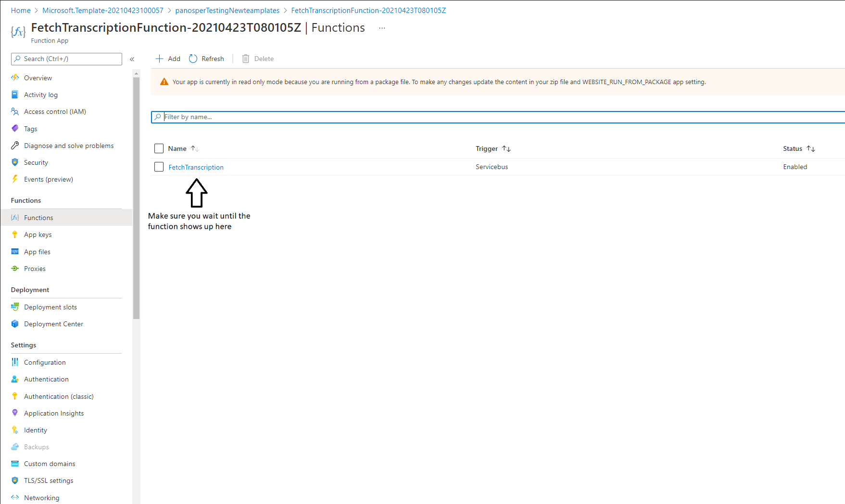
Task: Select all functions with header checkbox
Action: [159, 148]
